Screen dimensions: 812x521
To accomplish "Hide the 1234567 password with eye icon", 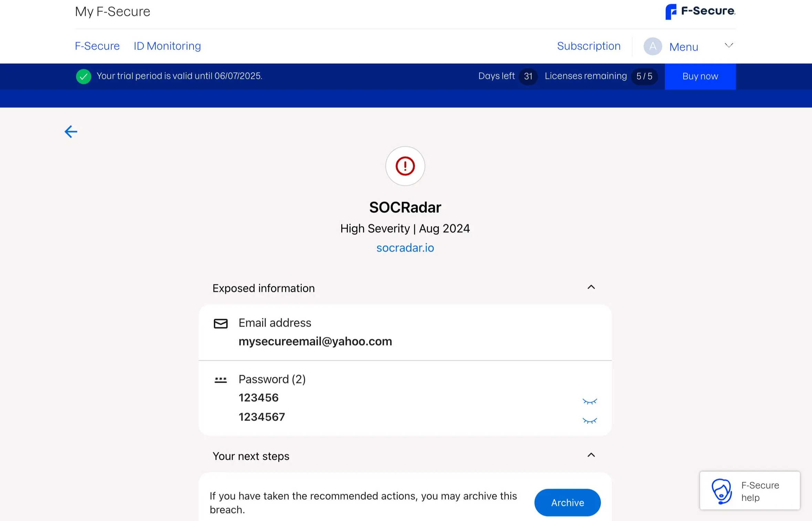I will click(x=590, y=421).
